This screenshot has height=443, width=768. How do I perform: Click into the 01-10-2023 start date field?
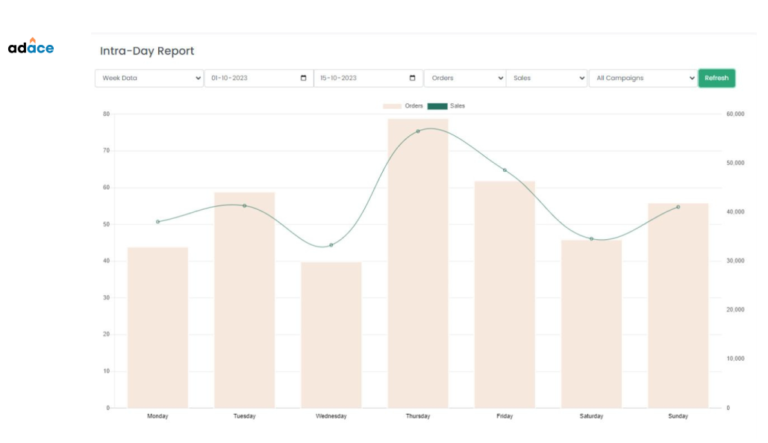pos(248,78)
